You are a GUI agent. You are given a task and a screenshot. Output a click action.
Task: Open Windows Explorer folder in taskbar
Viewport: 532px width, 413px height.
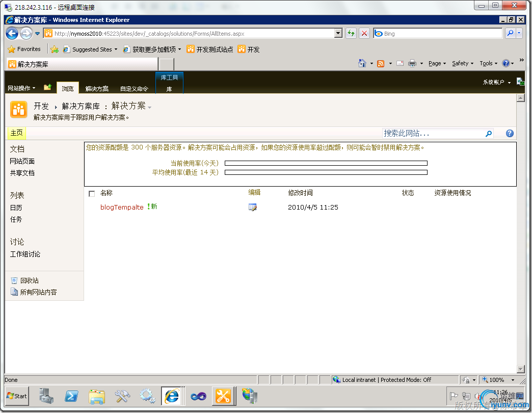point(97,396)
